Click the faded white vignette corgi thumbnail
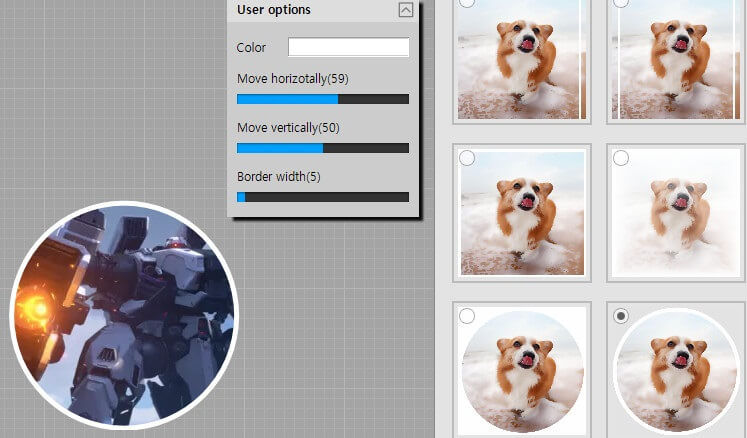This screenshot has height=438, width=747. point(675,214)
